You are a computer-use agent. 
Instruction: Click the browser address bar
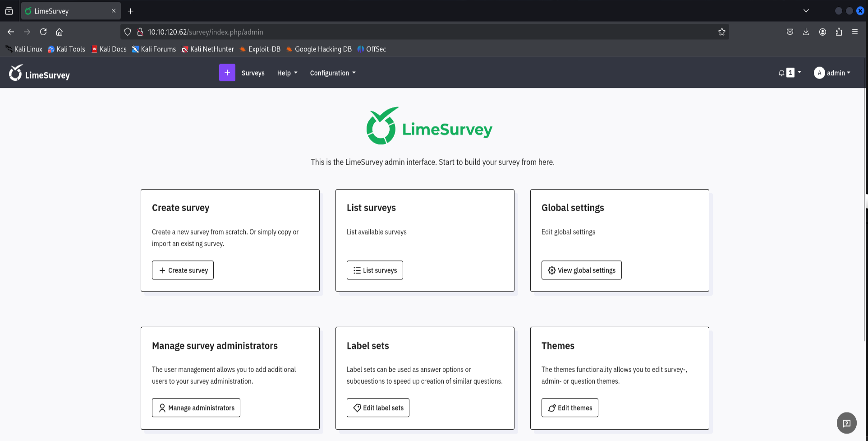pyautogui.click(x=424, y=32)
